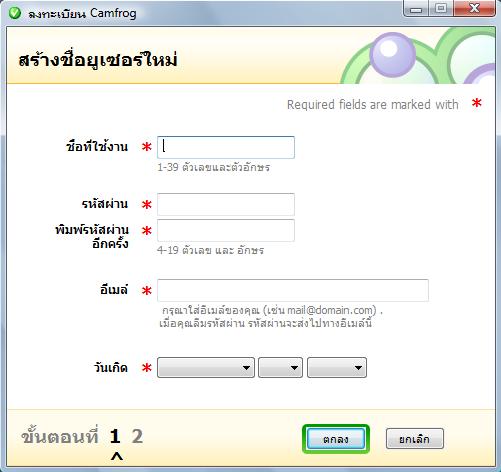Click into the รหัสผ่าน password field
Screen dimensions: 501x472
[226, 204]
